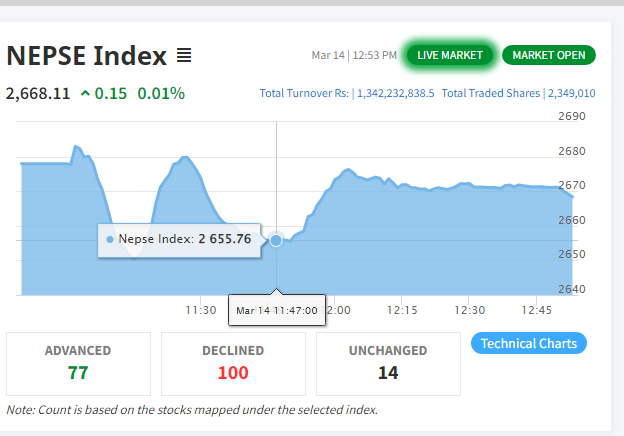Click the 12:30 x-axis label
Screen dimensions: 624x436
tap(470, 310)
